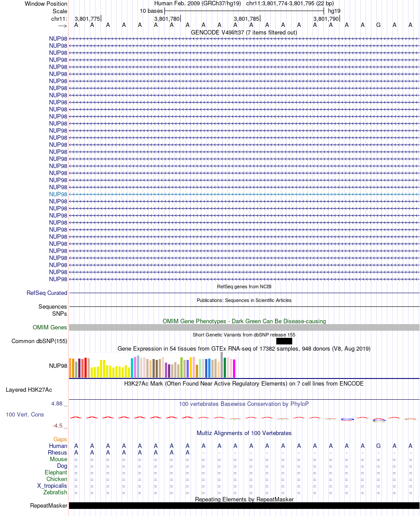Click the RefSeq Curated track label
This screenshot has width=420, height=516.
tap(47, 293)
